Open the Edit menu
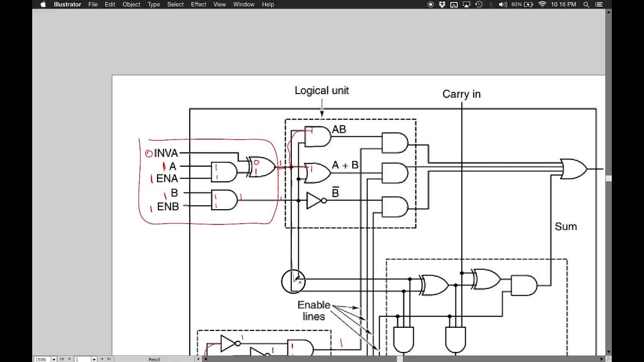The height and width of the screenshot is (362, 644). (x=110, y=5)
